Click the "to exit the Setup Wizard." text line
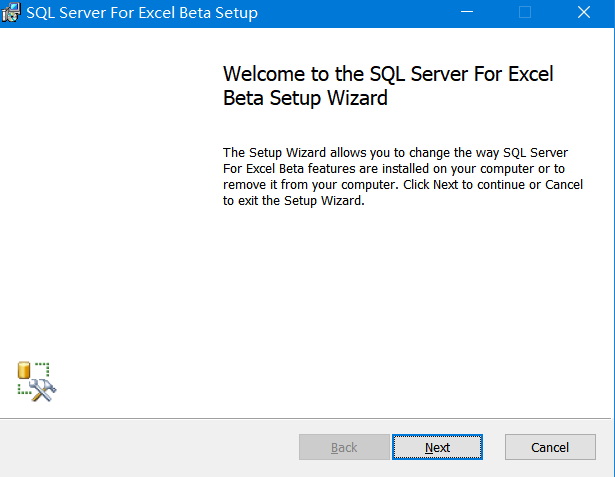The height and width of the screenshot is (477, 615). pos(294,200)
